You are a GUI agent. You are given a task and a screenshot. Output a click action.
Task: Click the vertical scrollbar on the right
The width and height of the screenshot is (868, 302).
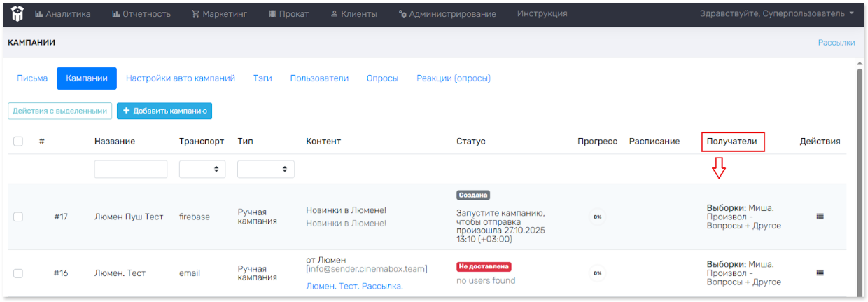tap(860, 175)
